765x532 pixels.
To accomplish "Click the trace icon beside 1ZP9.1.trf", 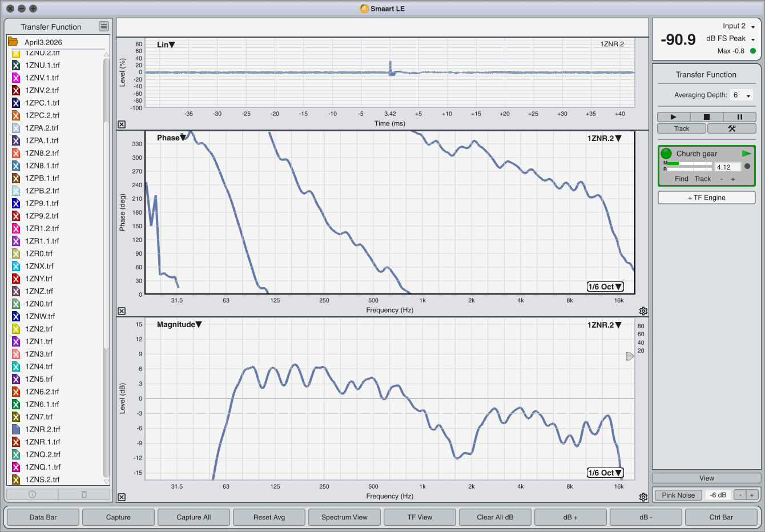I will click(16, 203).
